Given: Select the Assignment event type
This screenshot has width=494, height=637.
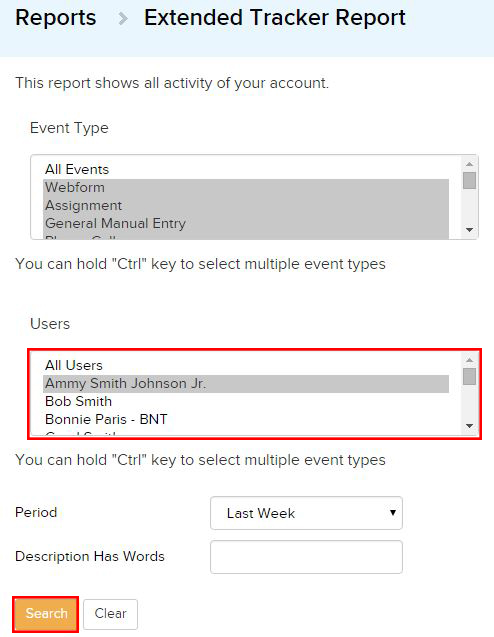Looking at the screenshot, I should (246, 205).
